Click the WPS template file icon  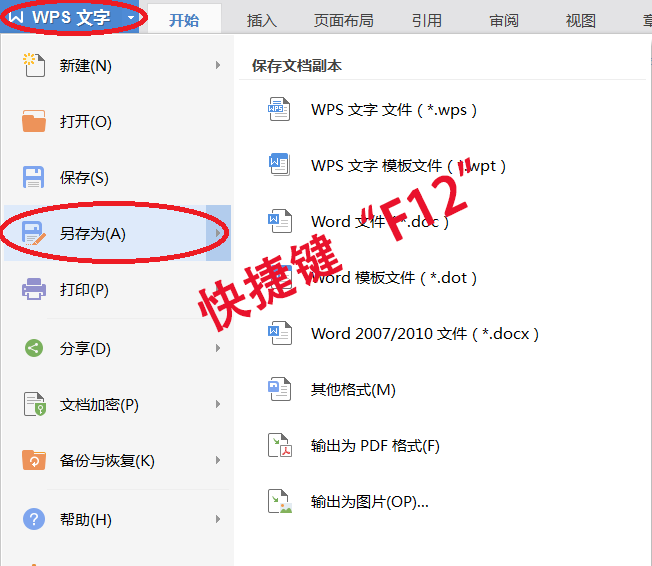[x=279, y=165]
